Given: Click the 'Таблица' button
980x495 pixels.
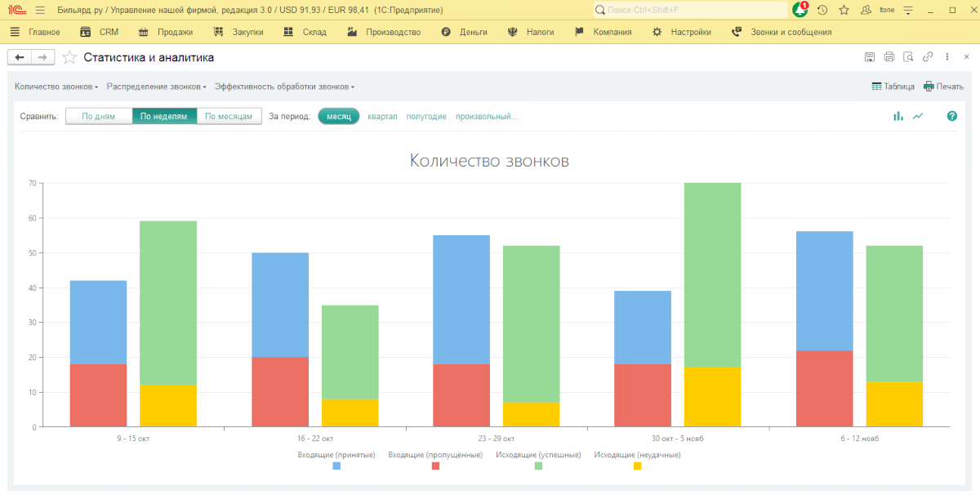Looking at the screenshot, I should (893, 87).
